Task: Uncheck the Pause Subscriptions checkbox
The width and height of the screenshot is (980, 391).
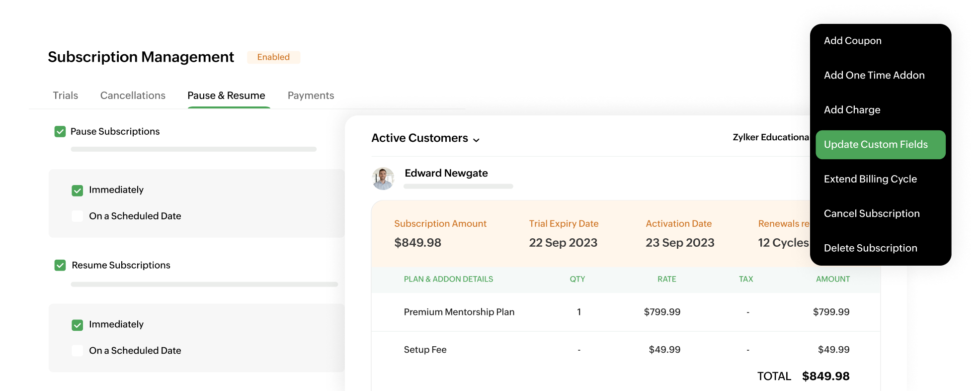Action: pyautogui.click(x=60, y=131)
